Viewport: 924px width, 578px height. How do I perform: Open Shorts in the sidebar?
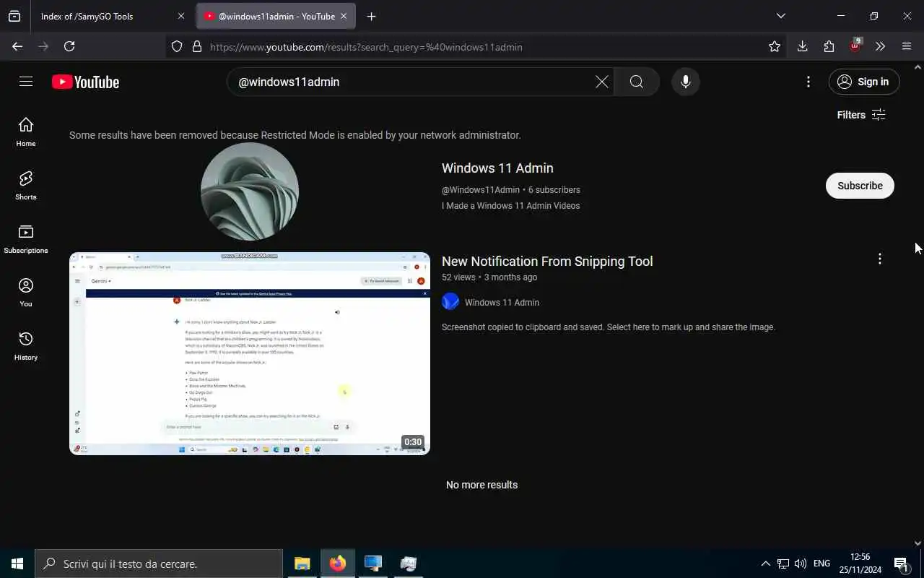pyautogui.click(x=26, y=185)
